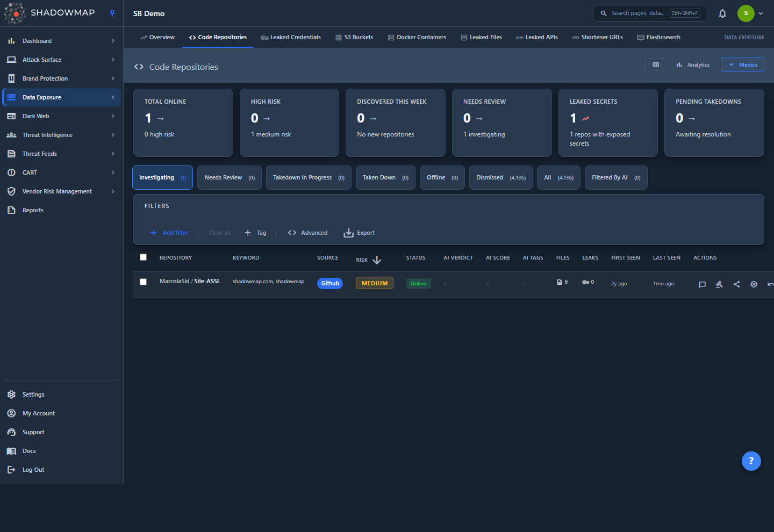The width and height of the screenshot is (774, 532).
Task: Open the blue help question button
Action: 751,461
